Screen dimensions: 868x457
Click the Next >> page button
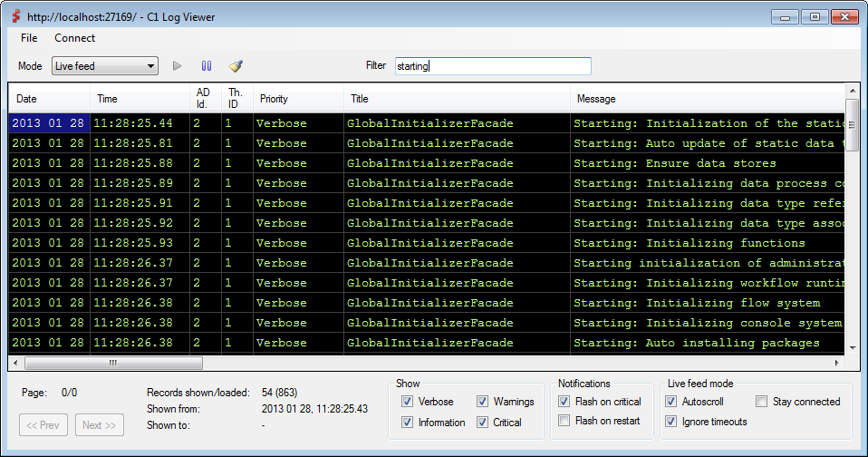pyautogui.click(x=100, y=424)
